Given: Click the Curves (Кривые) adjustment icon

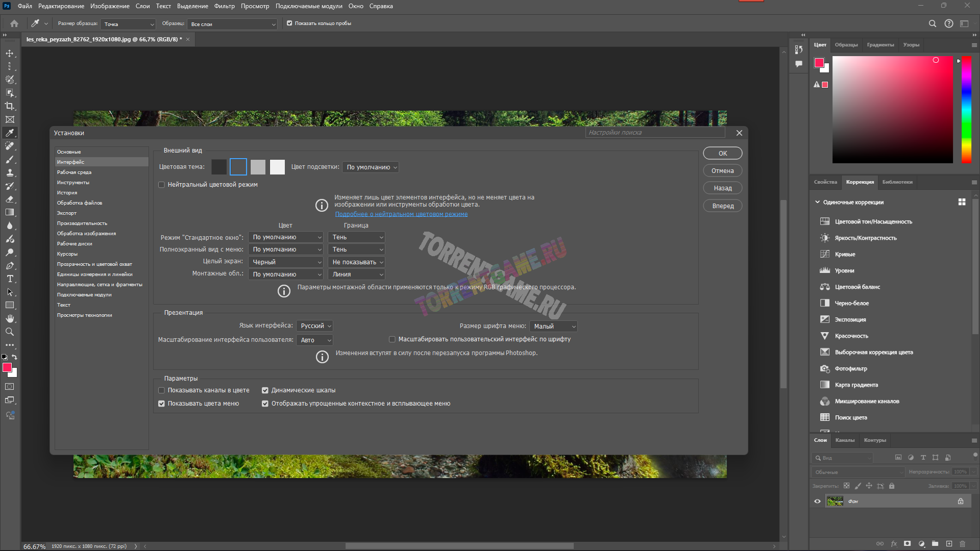Looking at the screenshot, I should (x=824, y=254).
